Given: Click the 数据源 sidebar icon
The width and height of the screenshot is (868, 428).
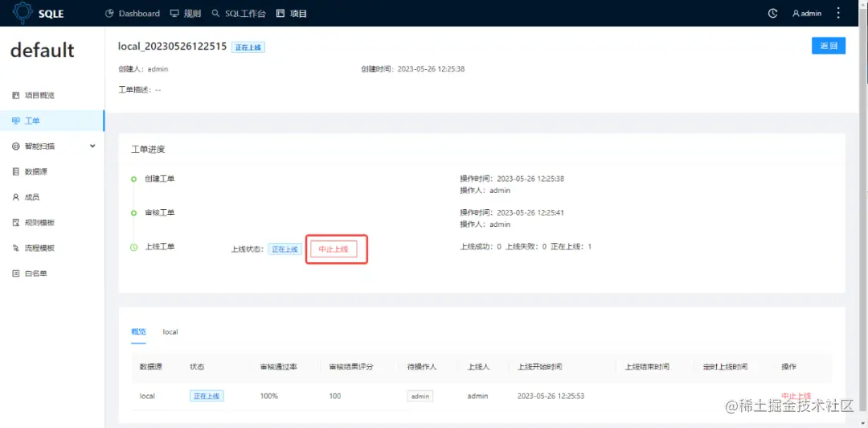Looking at the screenshot, I should 15,172.
